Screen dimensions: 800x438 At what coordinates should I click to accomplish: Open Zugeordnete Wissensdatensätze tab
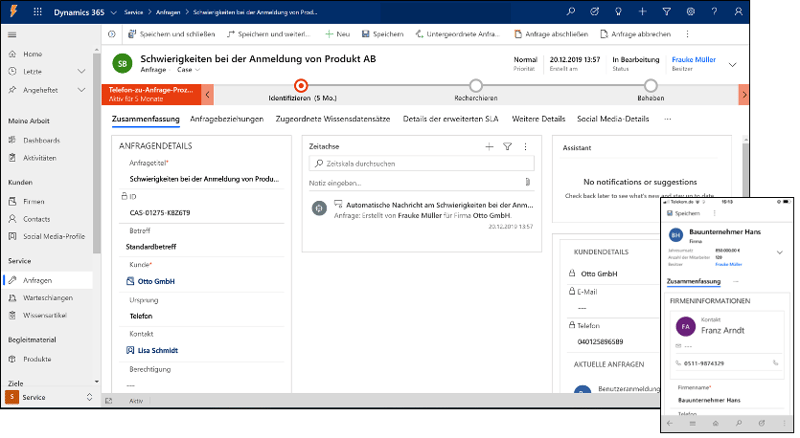click(333, 119)
